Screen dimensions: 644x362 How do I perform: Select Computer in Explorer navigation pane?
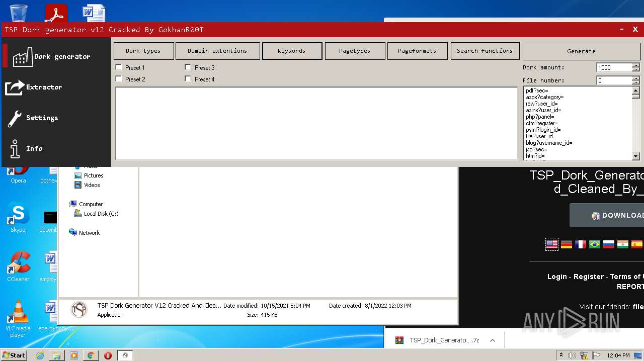pyautogui.click(x=86, y=204)
